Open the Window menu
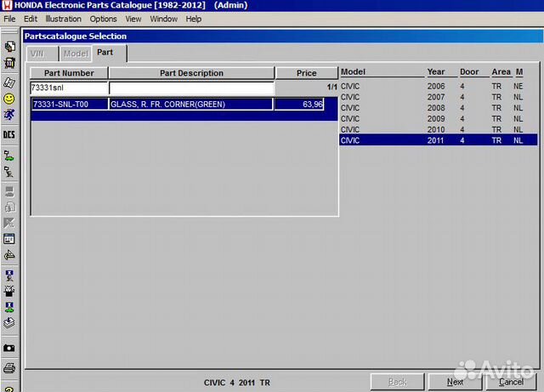 point(163,19)
